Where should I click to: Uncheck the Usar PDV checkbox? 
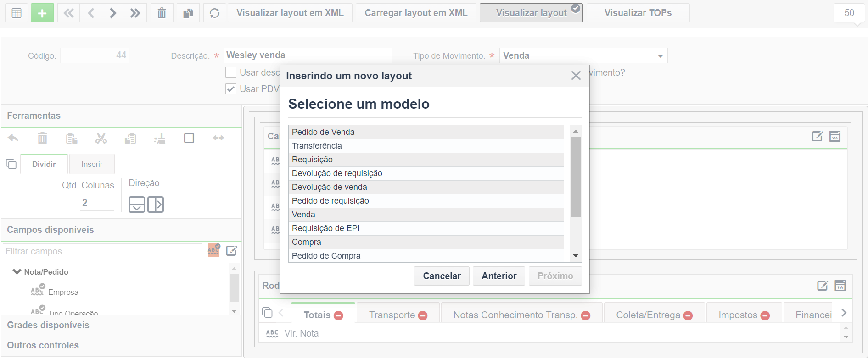pyautogui.click(x=231, y=89)
